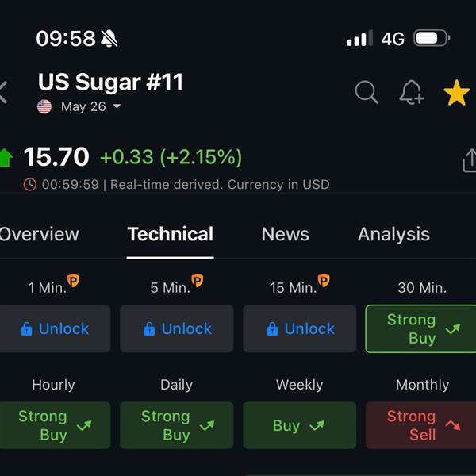Viewport: 476px width, 476px height.
Task: Open the add alert bell icon
Action: [411, 92]
